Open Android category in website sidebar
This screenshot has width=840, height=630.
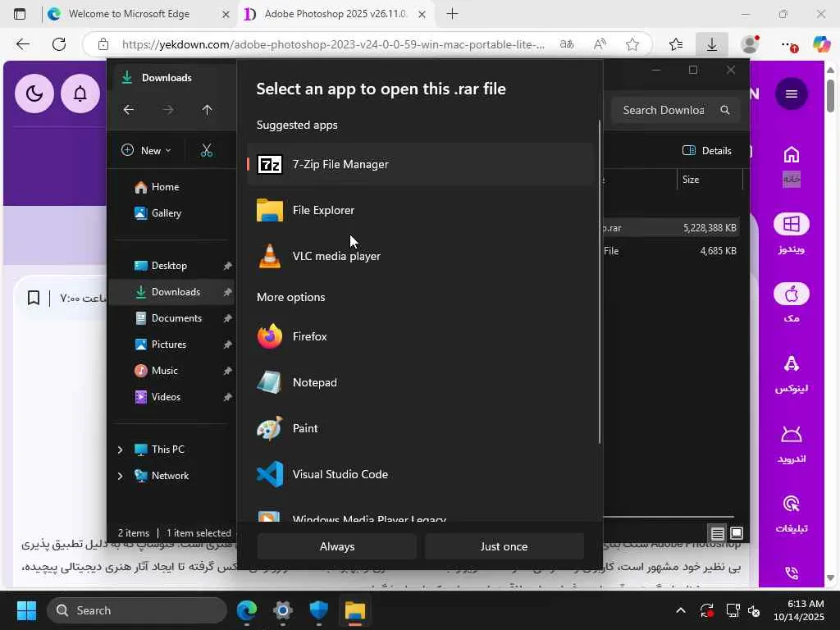(792, 434)
